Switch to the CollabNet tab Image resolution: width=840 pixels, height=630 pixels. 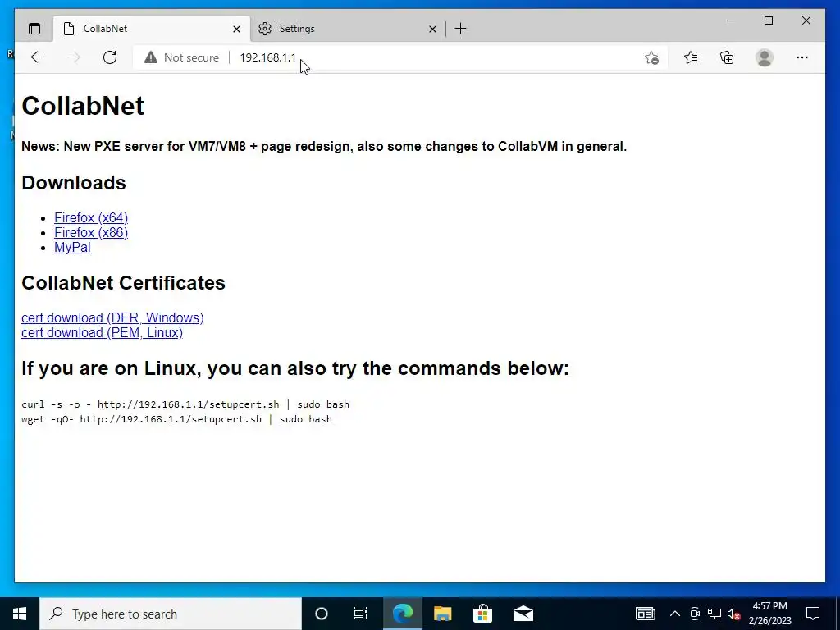click(x=152, y=29)
